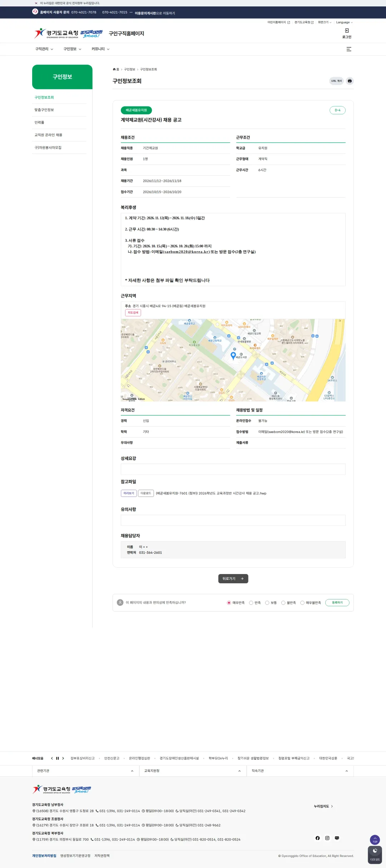The height and width of the screenshot is (868, 386).
Task: Open the attached 교육과정반 시간강사 hwp filename
Action: pyautogui.click(x=211, y=493)
